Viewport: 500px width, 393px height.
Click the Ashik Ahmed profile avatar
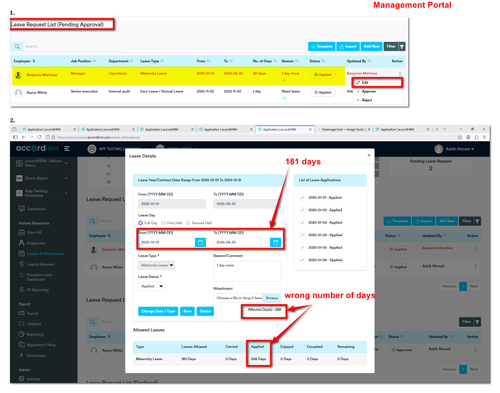click(x=439, y=149)
